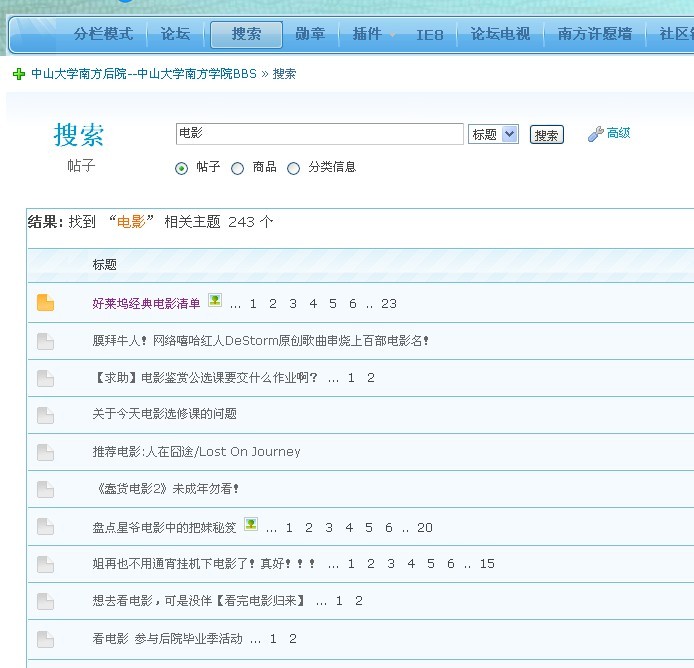Go to page 23 of 好莱坞经典电影清单
694x668 pixels.
point(389,304)
